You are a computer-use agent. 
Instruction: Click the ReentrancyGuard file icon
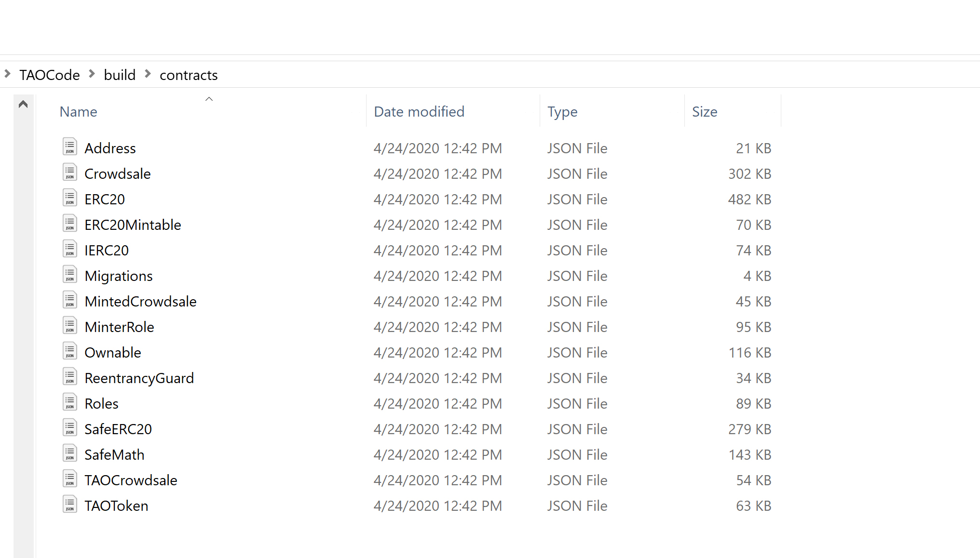(x=70, y=377)
